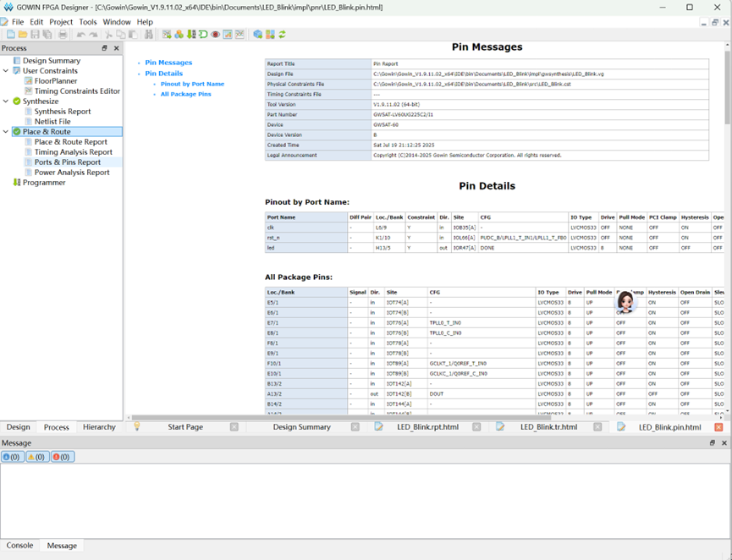This screenshot has width=732, height=560.
Task: Open the Project menu
Action: [x=61, y=22]
